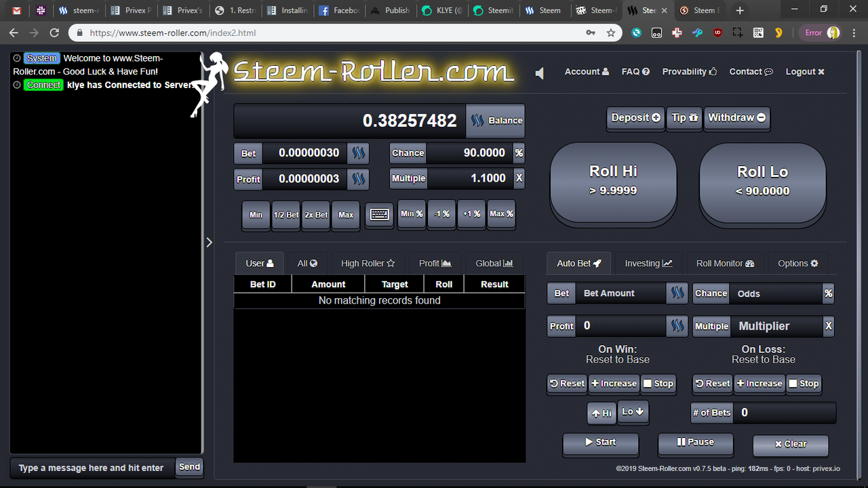This screenshot has width=868, height=488.
Task: Set the bet to Max
Action: tap(346, 215)
